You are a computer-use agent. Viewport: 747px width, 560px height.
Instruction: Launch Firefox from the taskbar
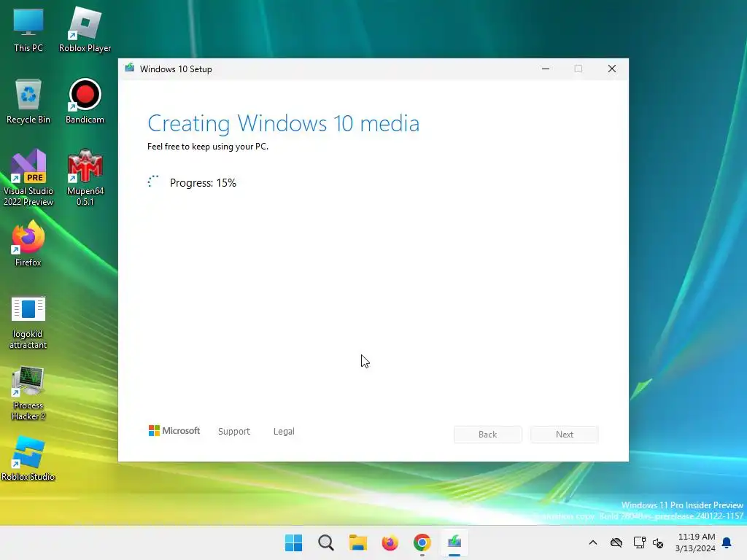point(390,542)
